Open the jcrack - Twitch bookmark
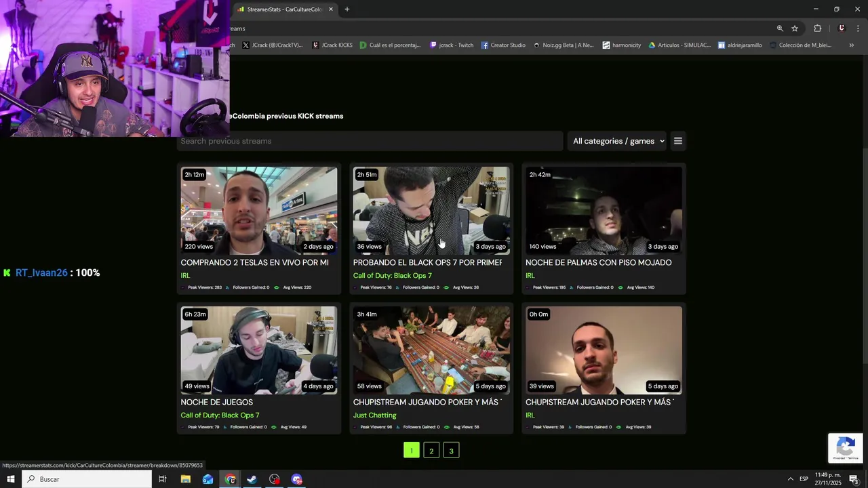The image size is (868, 488). click(452, 45)
